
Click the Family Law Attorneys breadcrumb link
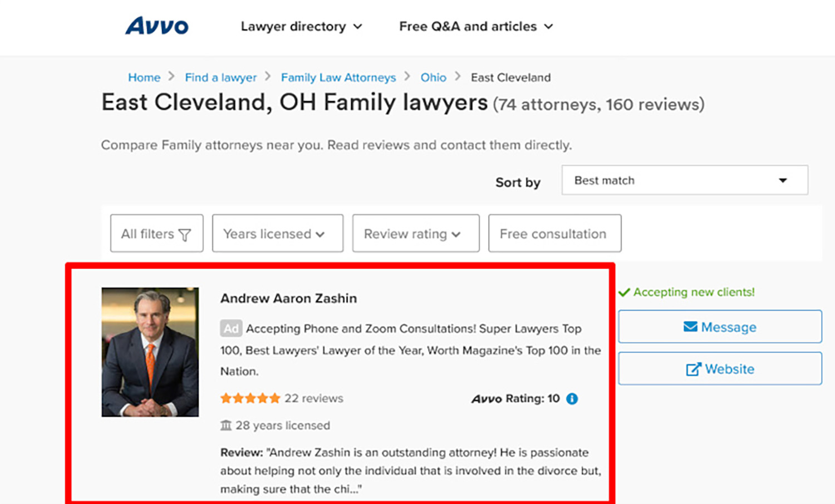[x=338, y=77]
